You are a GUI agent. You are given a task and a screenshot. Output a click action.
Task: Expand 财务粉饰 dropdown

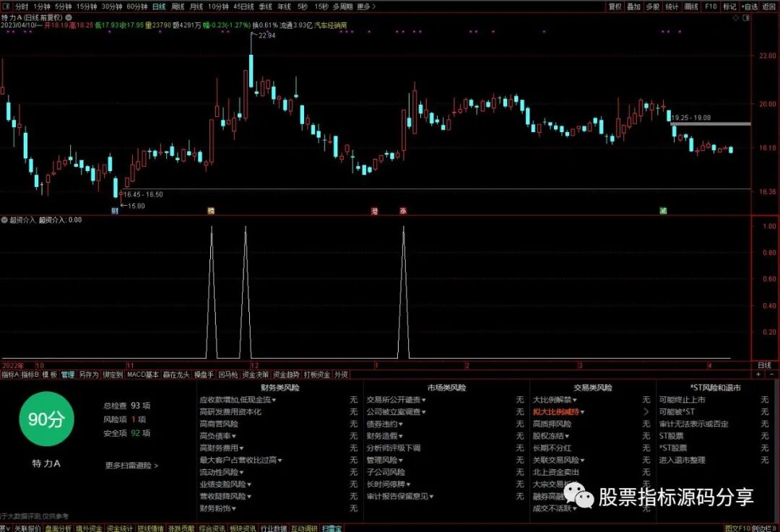(x=218, y=508)
